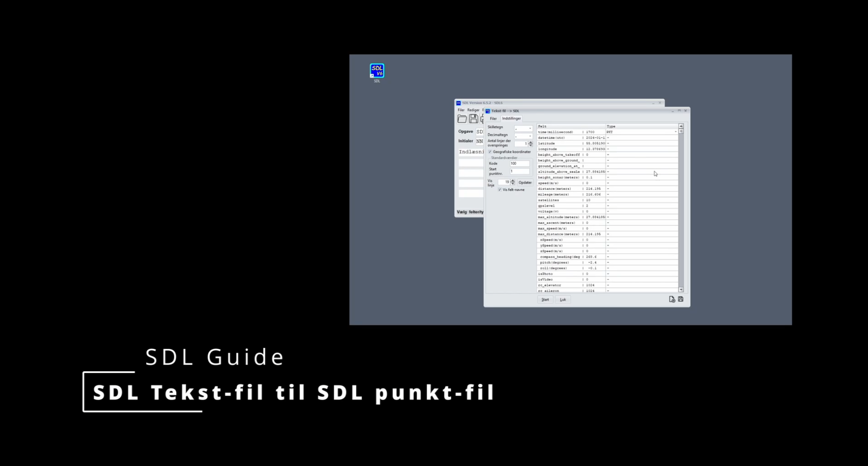Select the pitch(degrees) row

(607, 262)
